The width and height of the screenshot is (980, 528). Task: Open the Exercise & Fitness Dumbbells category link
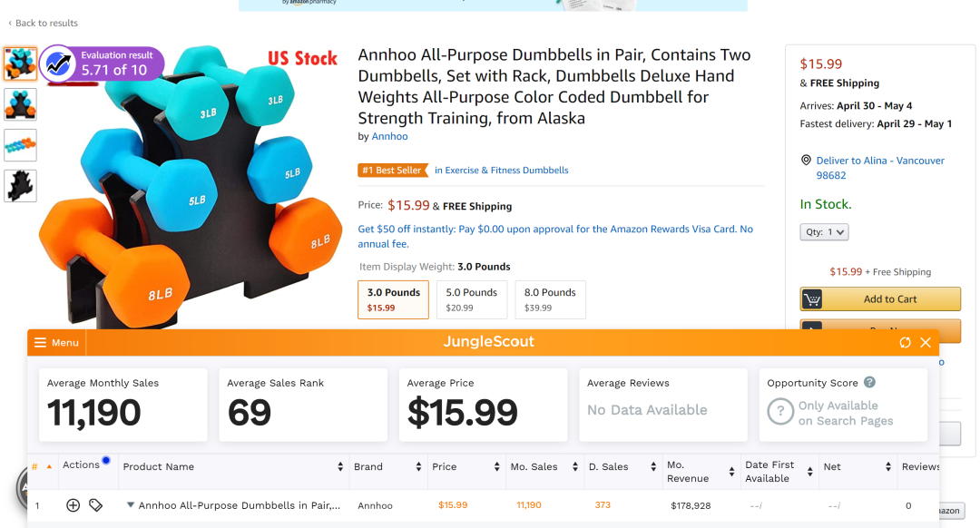[x=501, y=170]
